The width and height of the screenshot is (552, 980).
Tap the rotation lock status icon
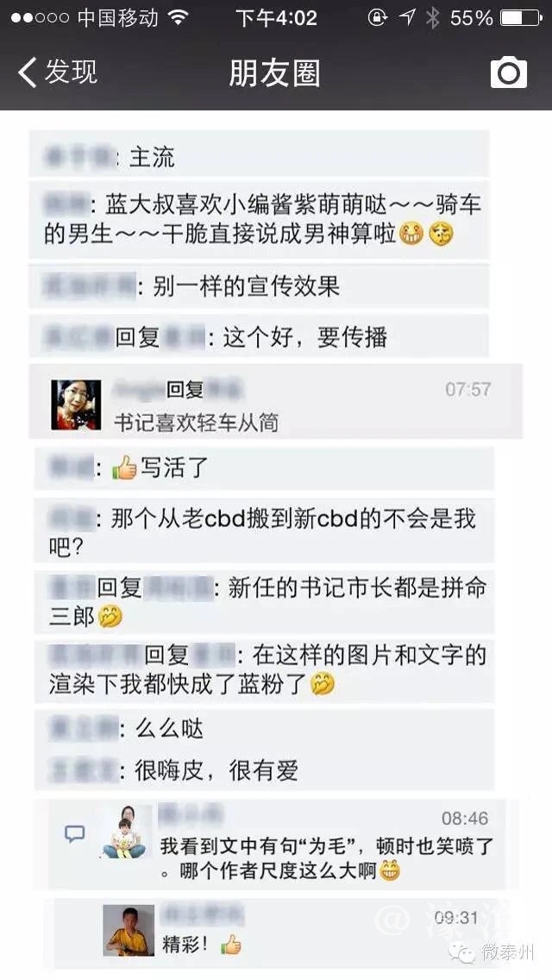click(x=378, y=17)
